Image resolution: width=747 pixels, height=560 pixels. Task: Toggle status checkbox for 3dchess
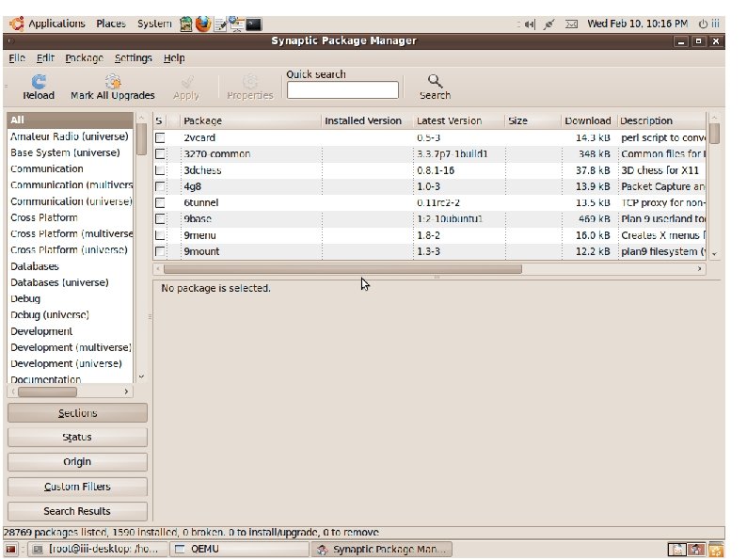[160, 170]
